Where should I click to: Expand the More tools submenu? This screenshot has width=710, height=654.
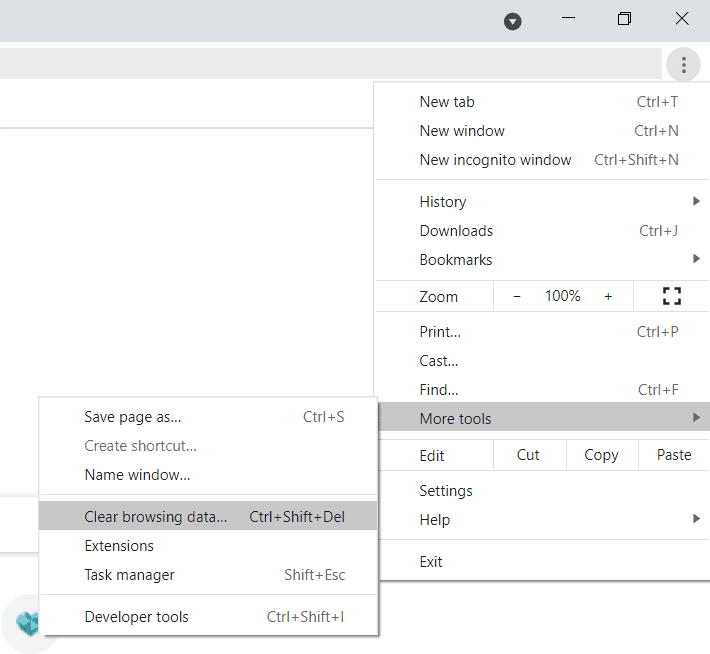[x=542, y=417]
